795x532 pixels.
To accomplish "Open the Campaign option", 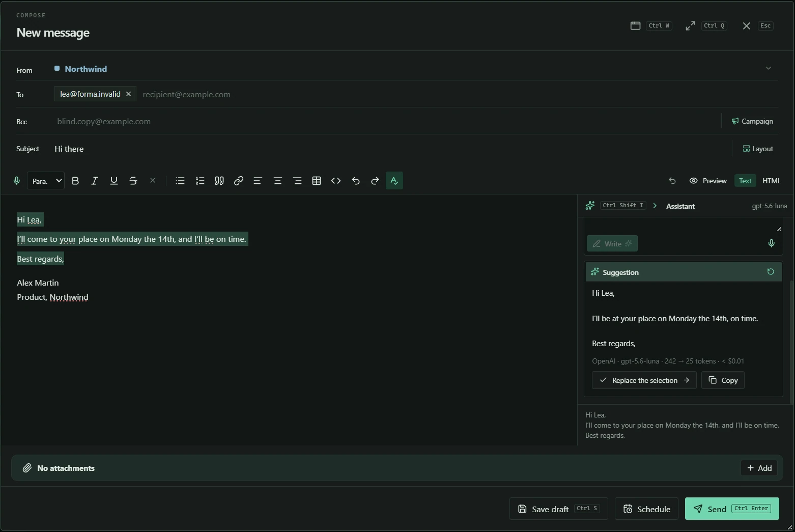I will pyautogui.click(x=752, y=121).
